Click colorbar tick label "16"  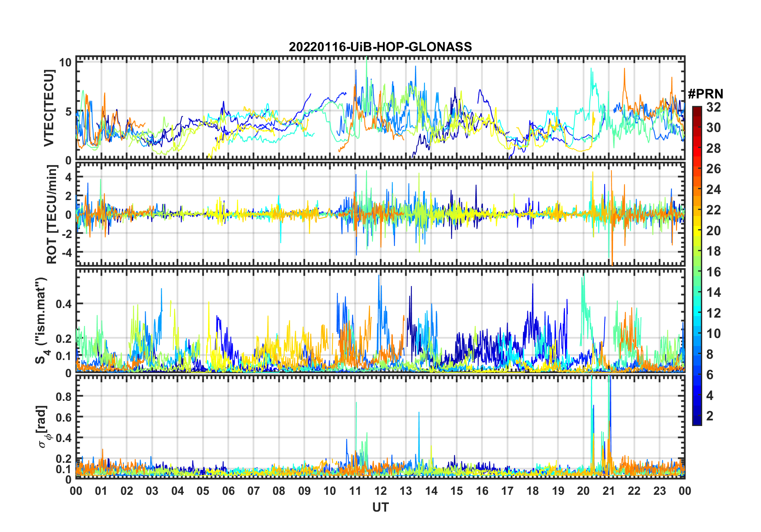coord(714,272)
